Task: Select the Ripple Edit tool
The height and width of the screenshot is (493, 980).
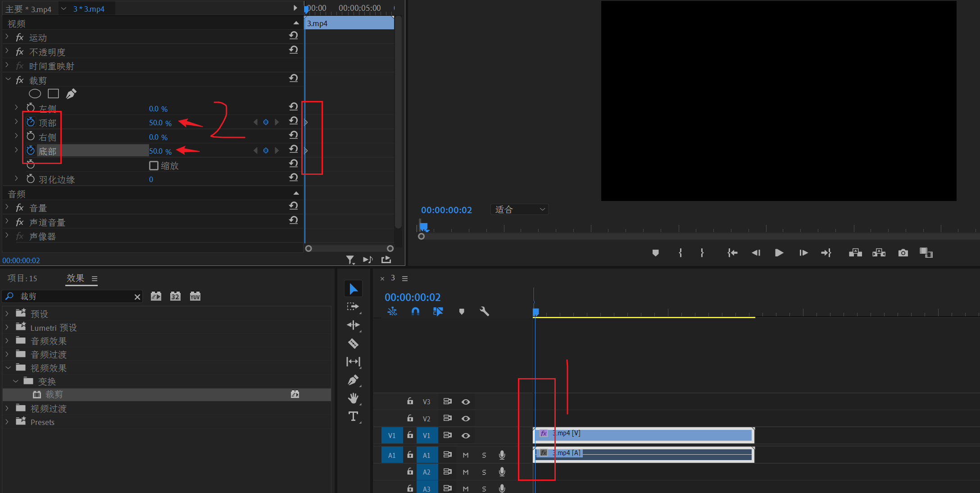Action: pyautogui.click(x=353, y=325)
